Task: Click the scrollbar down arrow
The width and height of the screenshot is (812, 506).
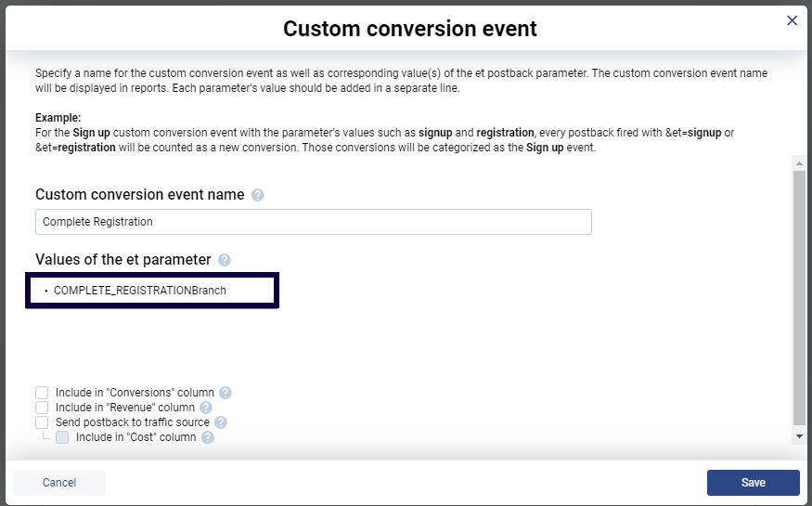Action: 799,435
